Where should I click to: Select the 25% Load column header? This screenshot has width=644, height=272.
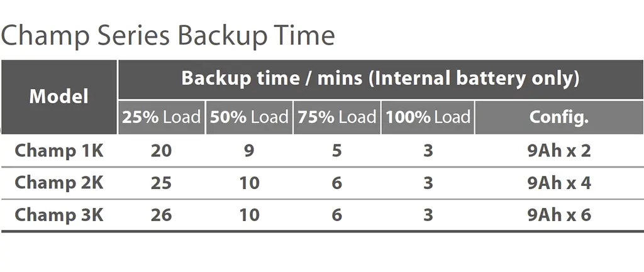[162, 117]
